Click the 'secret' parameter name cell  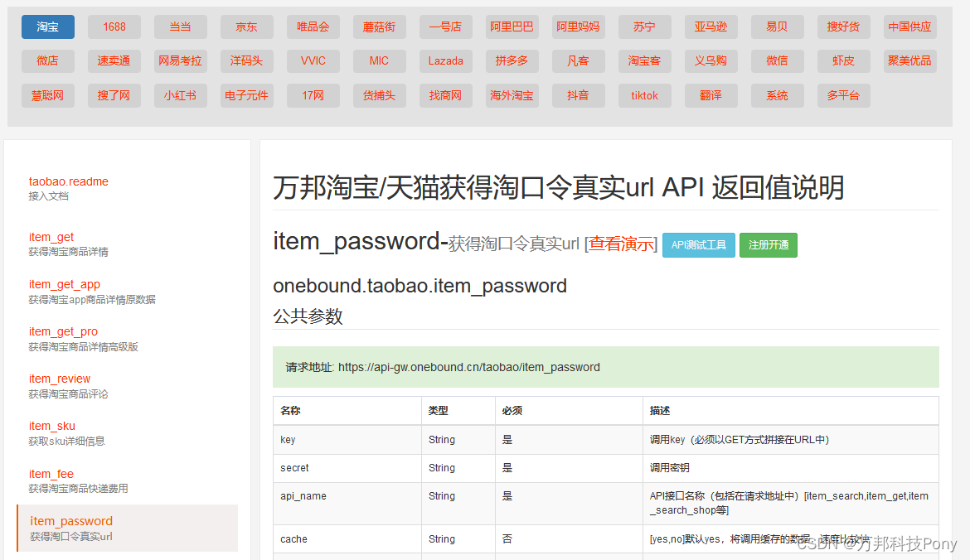point(347,468)
